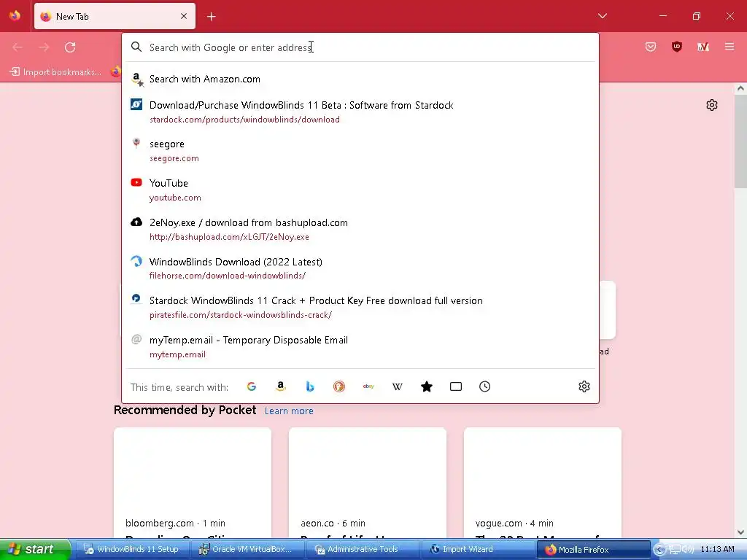Search this time with Bing
The width and height of the screenshot is (747, 560).
coord(309,386)
